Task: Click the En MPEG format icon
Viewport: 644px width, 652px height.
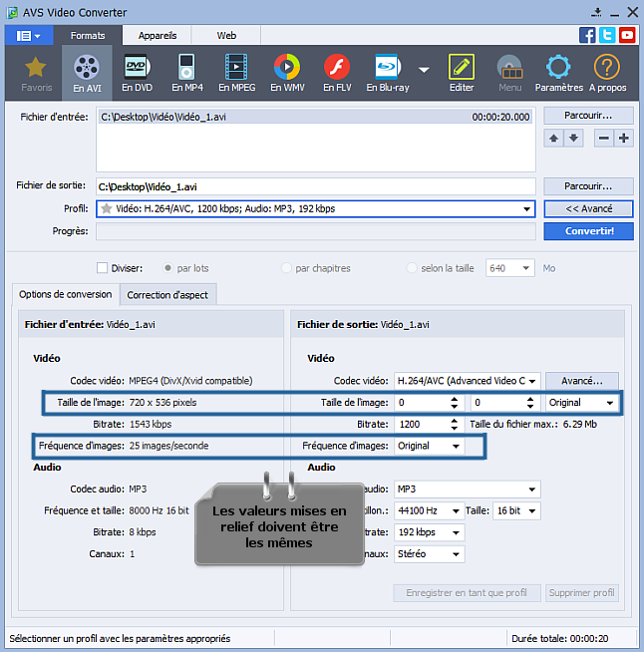Action: [235, 73]
